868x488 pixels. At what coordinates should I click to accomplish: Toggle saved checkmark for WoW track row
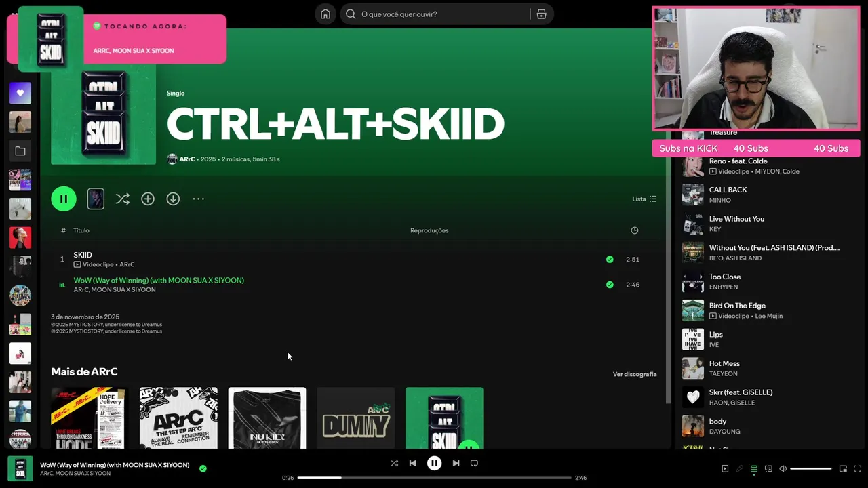click(x=610, y=285)
